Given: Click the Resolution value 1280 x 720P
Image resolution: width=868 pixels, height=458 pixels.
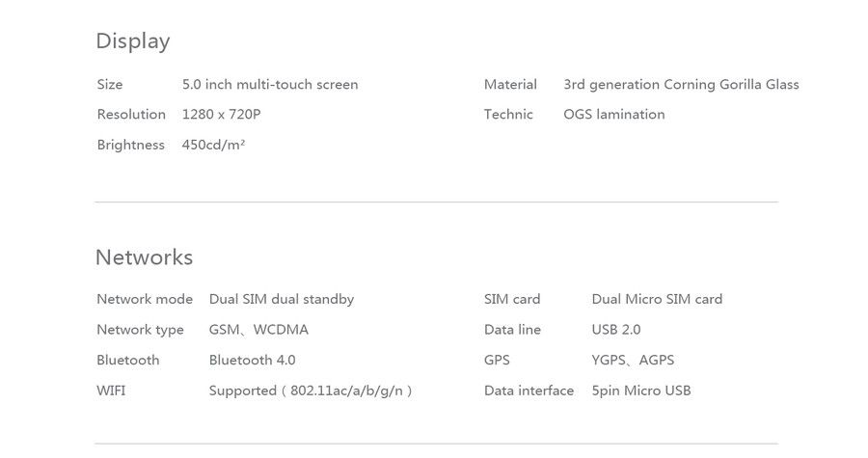Looking at the screenshot, I should tap(222, 114).
